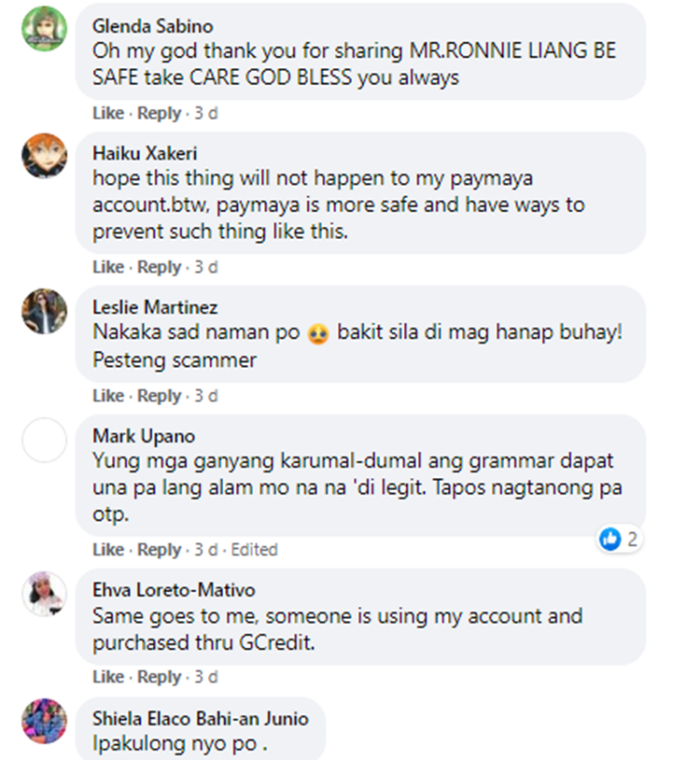Open Shiela Elaco Bahi-an Junio's avatar
Screen dimensions: 700x760
click(x=45, y=721)
